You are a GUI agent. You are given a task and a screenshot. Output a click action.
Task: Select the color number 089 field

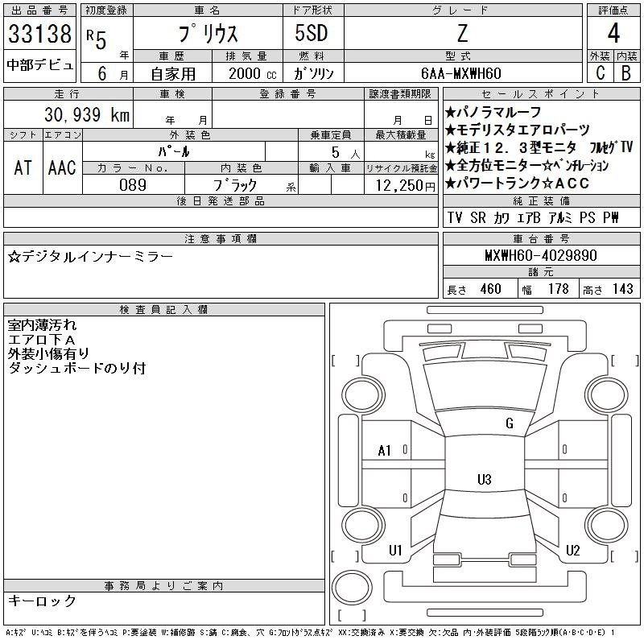(133, 185)
